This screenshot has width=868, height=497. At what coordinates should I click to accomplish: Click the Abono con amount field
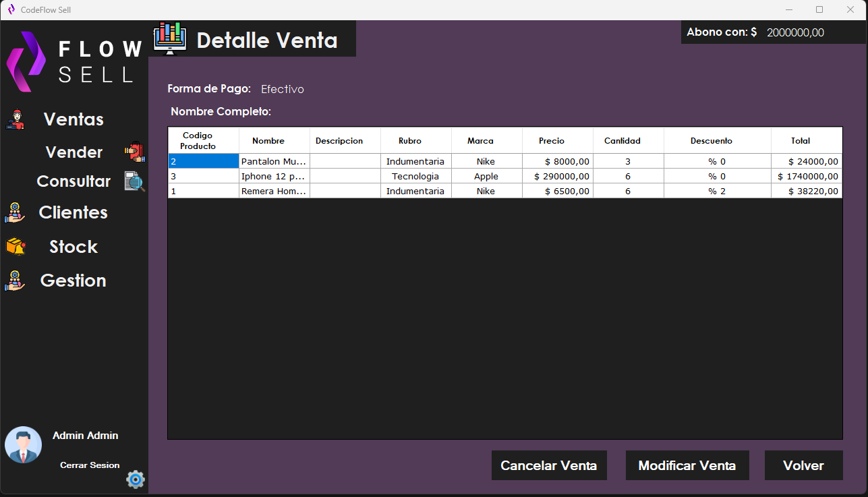pos(796,32)
